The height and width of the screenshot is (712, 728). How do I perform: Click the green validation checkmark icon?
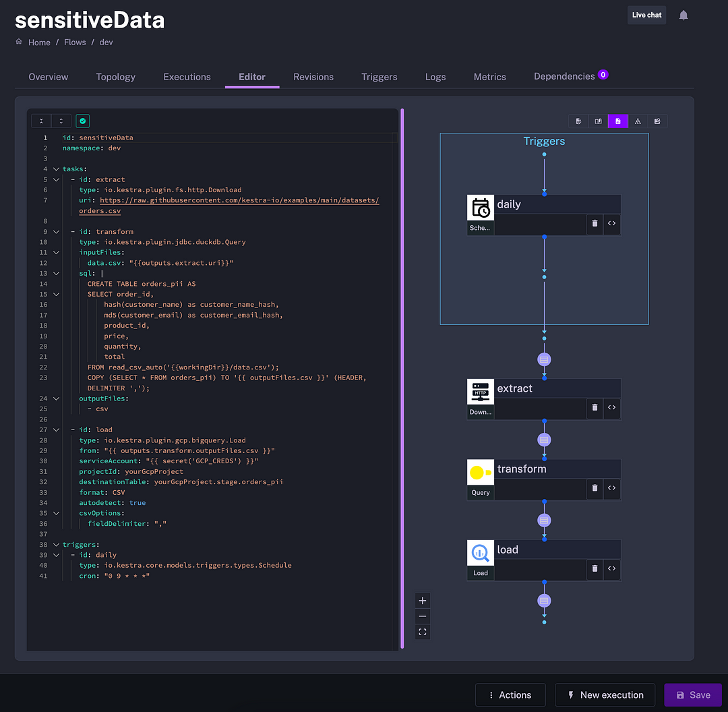coord(82,121)
